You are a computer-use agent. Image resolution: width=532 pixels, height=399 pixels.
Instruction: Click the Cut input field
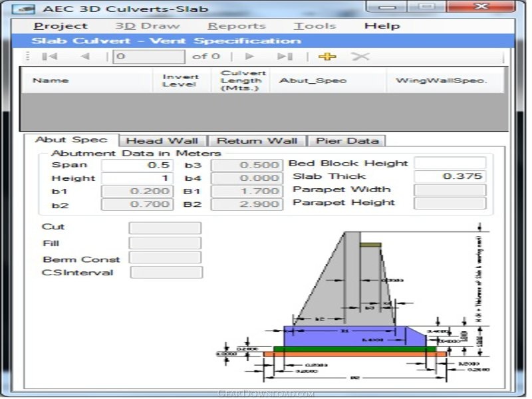coord(165,228)
